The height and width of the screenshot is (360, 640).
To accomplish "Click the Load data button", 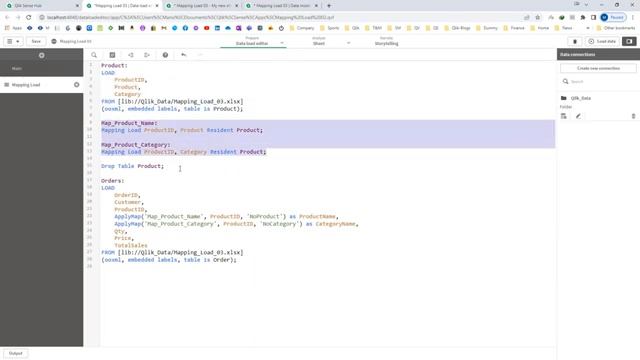I will coord(602,41).
